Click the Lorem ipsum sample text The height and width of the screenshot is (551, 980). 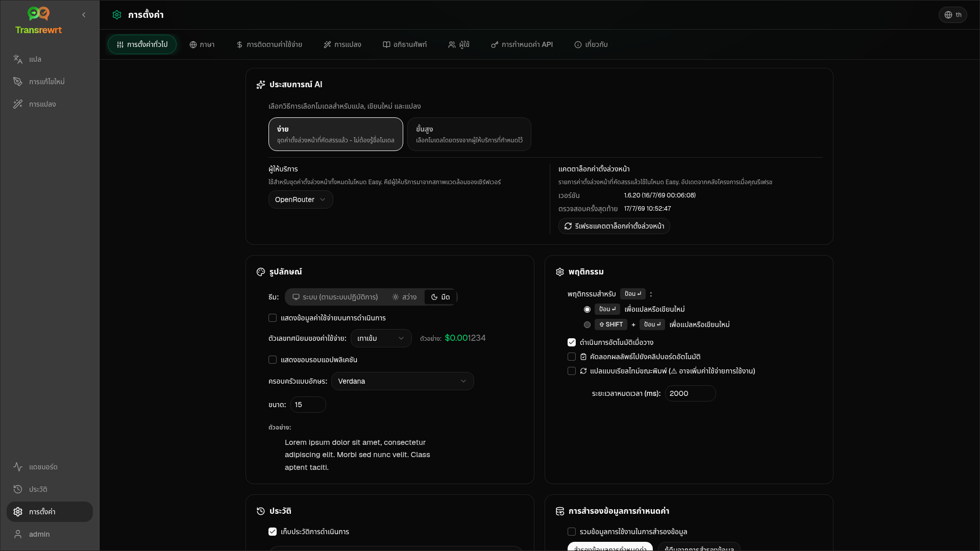pyautogui.click(x=357, y=455)
